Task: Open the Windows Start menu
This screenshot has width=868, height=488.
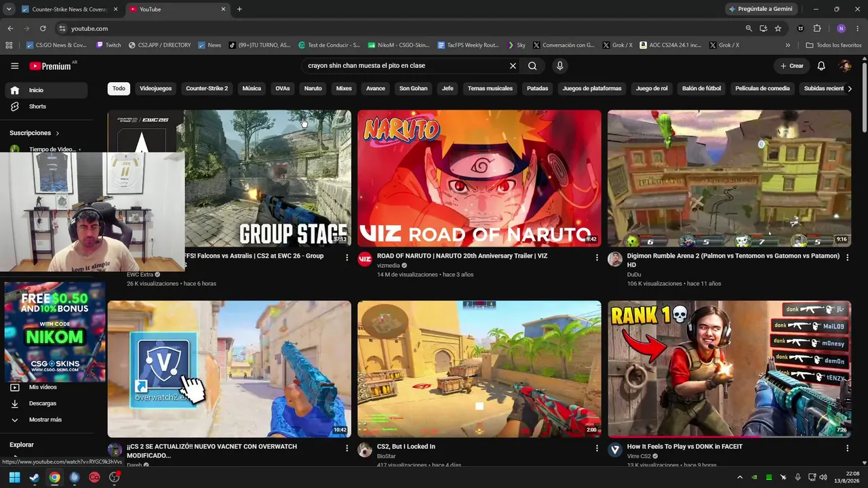Action: (14, 477)
